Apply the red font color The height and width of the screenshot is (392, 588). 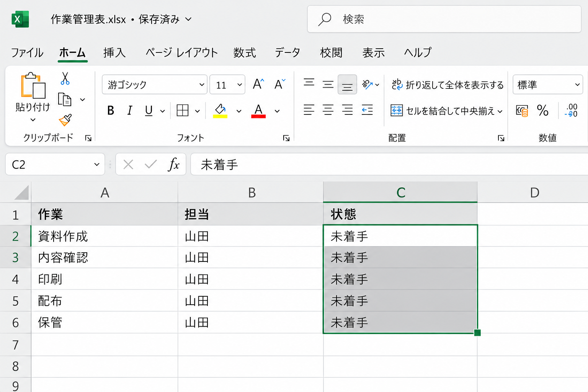(x=258, y=111)
